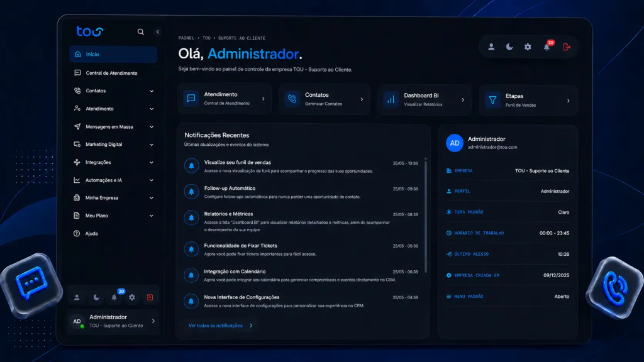Open Funcionalidade de Fixar Tickets notification

[x=301, y=250]
